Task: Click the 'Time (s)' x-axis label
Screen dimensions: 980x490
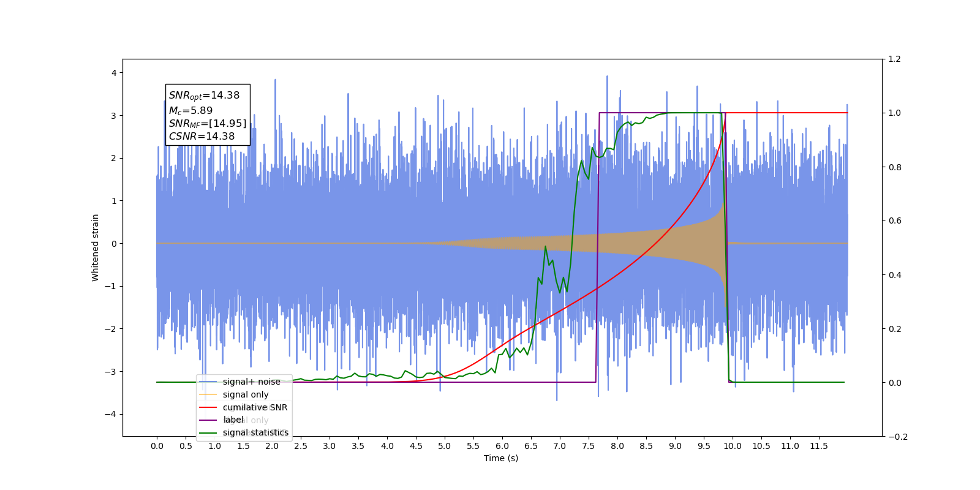Action: (x=501, y=458)
